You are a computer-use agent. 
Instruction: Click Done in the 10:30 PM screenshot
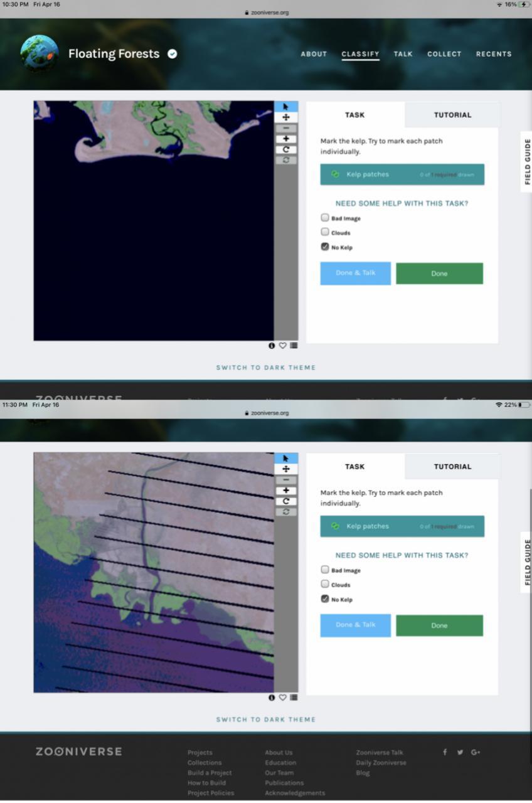pos(439,274)
